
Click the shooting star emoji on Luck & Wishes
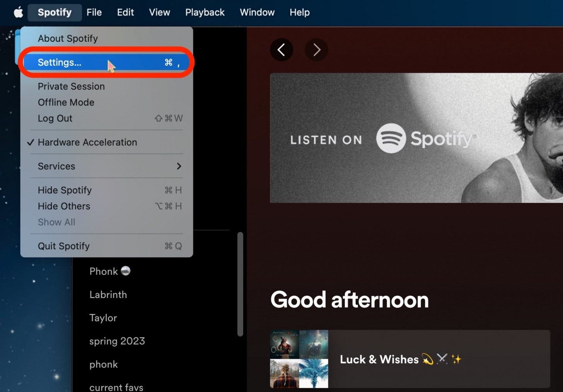(x=428, y=359)
